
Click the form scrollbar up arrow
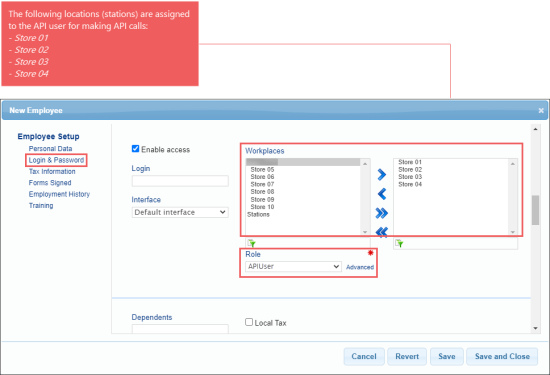tap(535, 129)
